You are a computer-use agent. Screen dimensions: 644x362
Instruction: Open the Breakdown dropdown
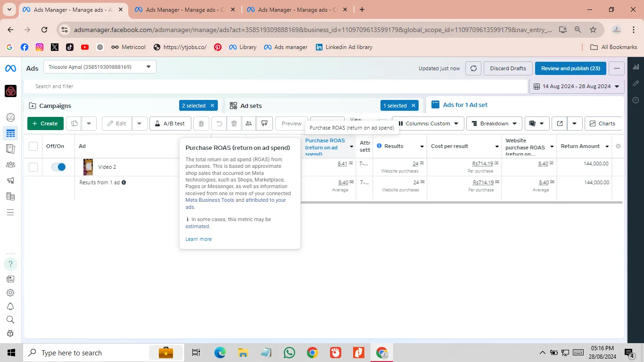click(x=494, y=123)
